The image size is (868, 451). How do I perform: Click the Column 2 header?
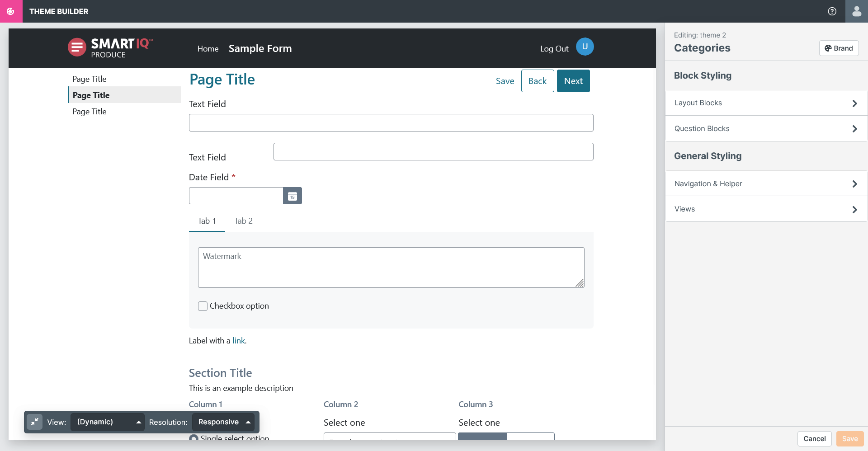(341, 404)
